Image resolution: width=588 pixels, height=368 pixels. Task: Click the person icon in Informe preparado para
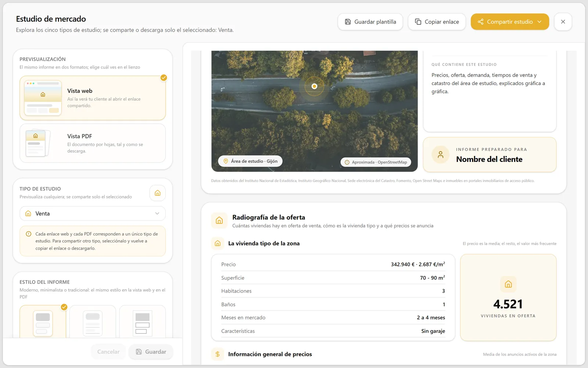click(x=440, y=155)
